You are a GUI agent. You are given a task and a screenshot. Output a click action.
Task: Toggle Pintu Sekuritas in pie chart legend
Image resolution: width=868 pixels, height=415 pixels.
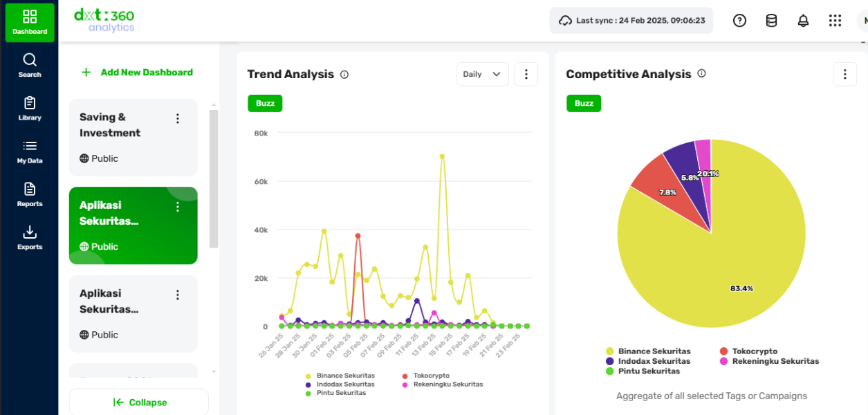(643, 371)
